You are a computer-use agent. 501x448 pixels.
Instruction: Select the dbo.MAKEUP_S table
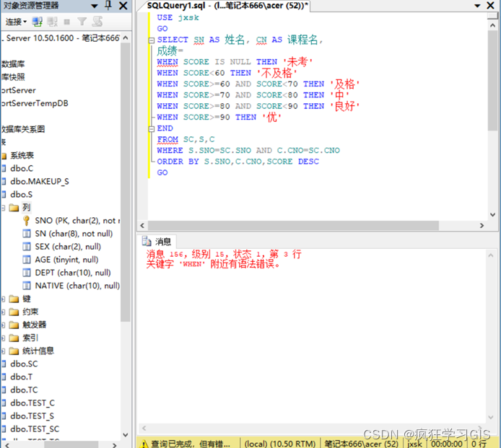tap(39, 181)
